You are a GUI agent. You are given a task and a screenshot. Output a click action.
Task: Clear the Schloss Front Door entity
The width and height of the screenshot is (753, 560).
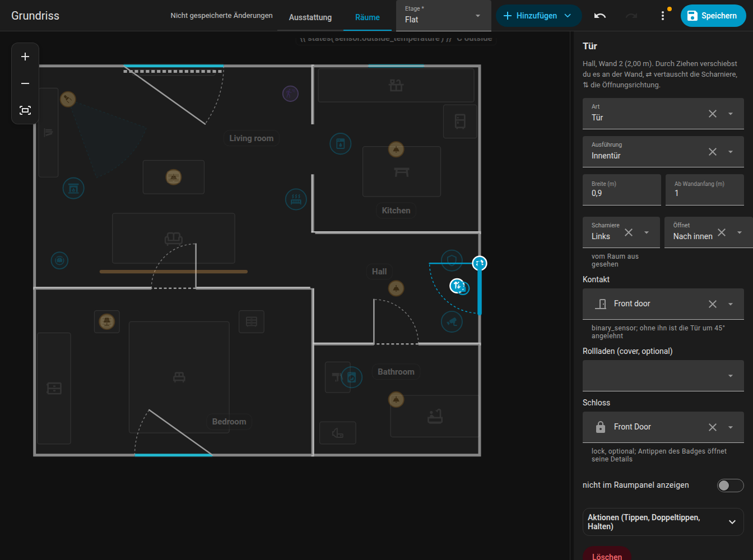point(713,427)
